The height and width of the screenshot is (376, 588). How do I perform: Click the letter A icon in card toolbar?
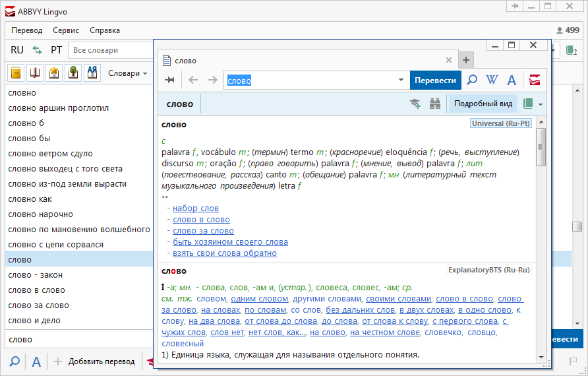pyautogui.click(x=511, y=80)
